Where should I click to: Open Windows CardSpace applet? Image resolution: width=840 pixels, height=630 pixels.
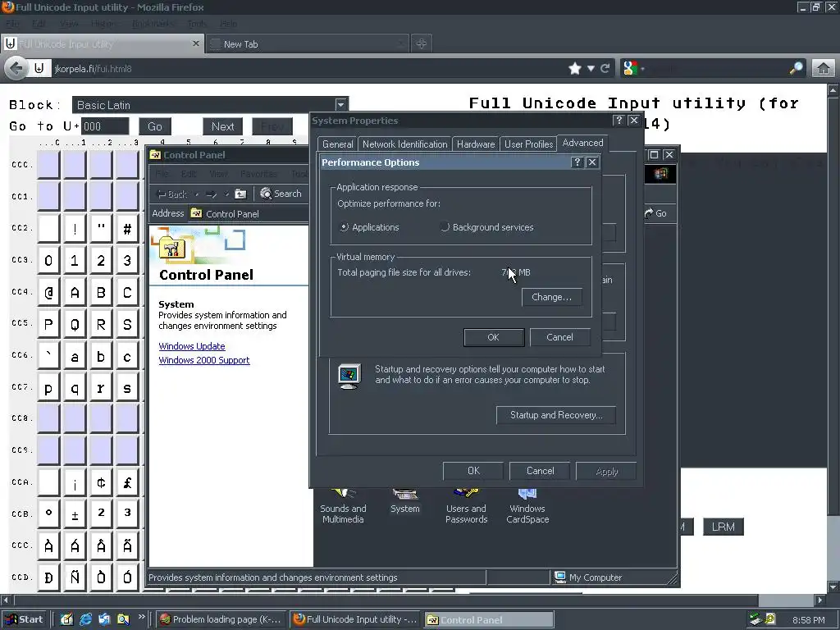point(527,506)
